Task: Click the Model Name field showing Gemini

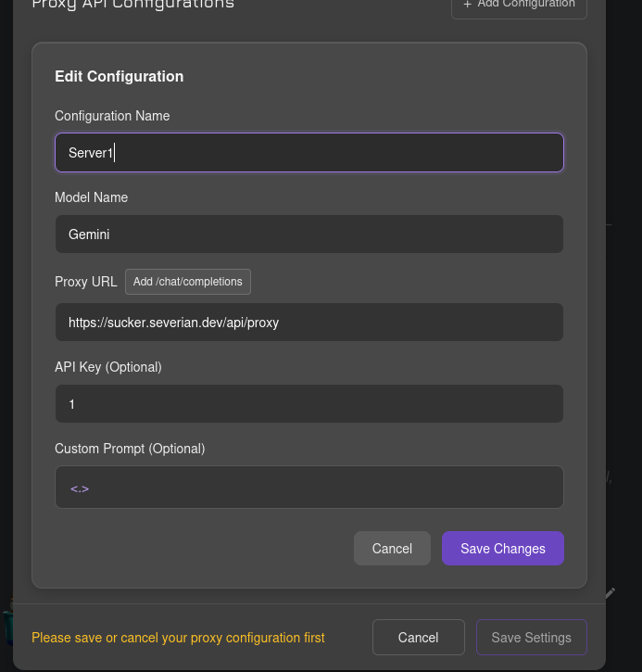Action: pyautogui.click(x=308, y=235)
